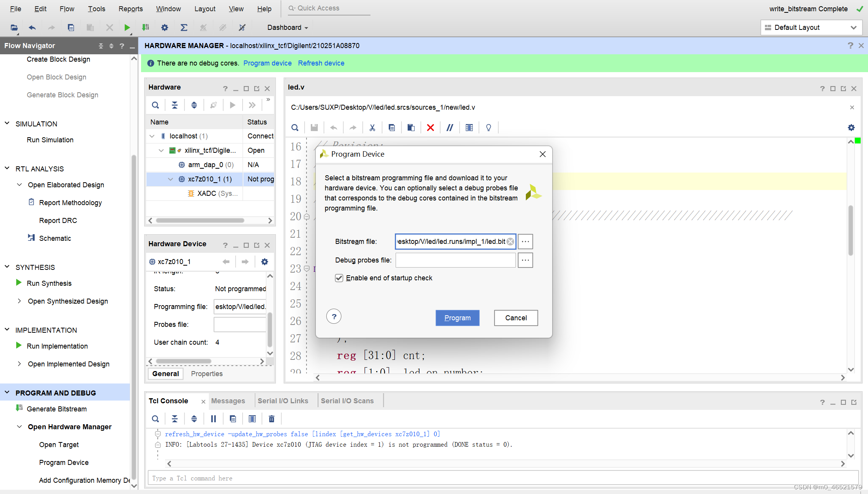Click the Hardware Device settings gear icon
This screenshot has width=868, height=494.
pyautogui.click(x=264, y=262)
